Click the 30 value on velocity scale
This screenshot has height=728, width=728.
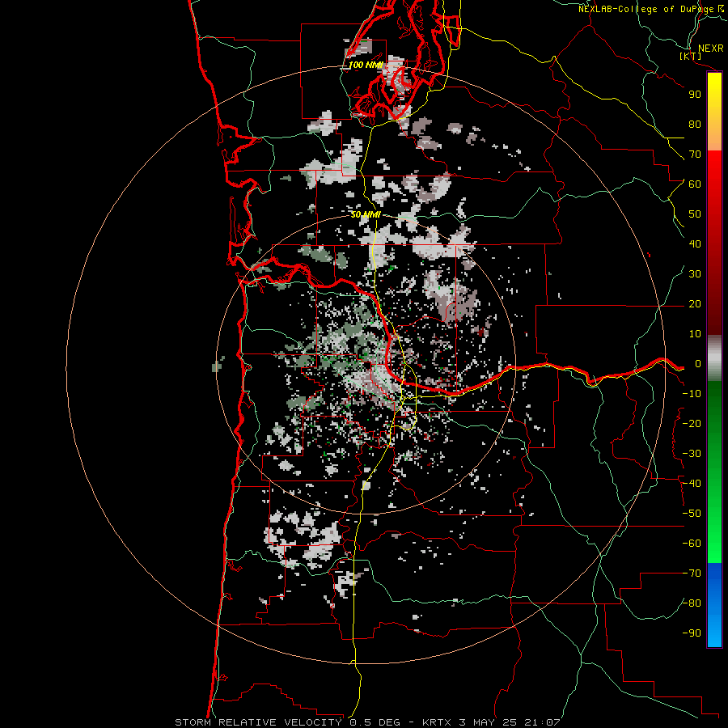tap(695, 274)
